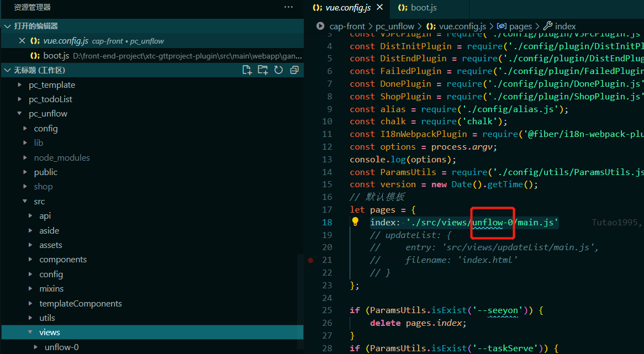The width and height of the screenshot is (644, 354).
Task: Expand the pc_template folder
Action: pyautogui.click(x=51, y=85)
